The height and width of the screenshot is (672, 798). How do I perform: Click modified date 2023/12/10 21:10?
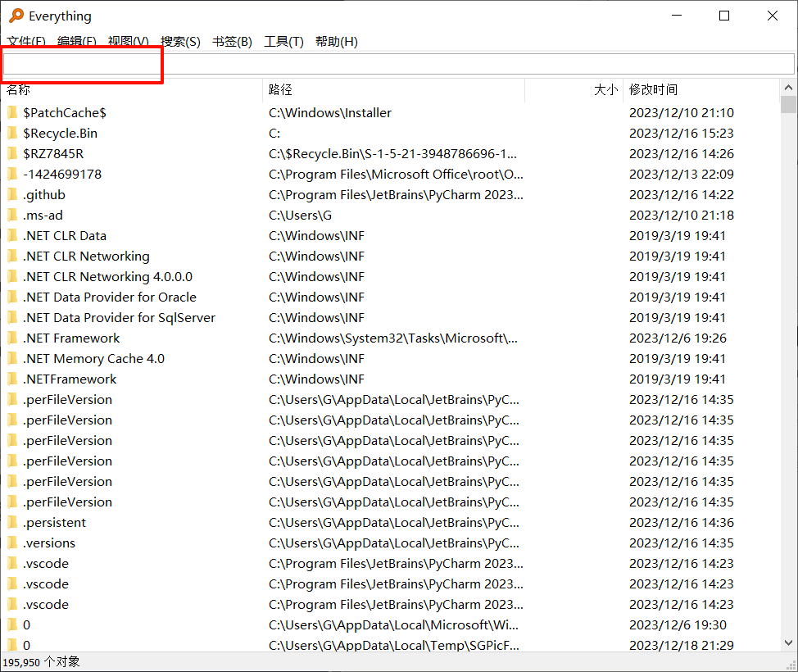pos(682,112)
